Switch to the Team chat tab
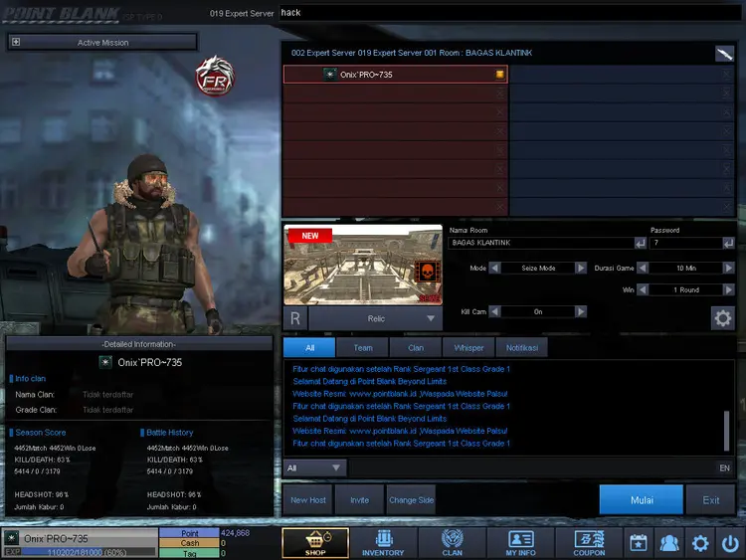This screenshot has width=746, height=560. (363, 348)
